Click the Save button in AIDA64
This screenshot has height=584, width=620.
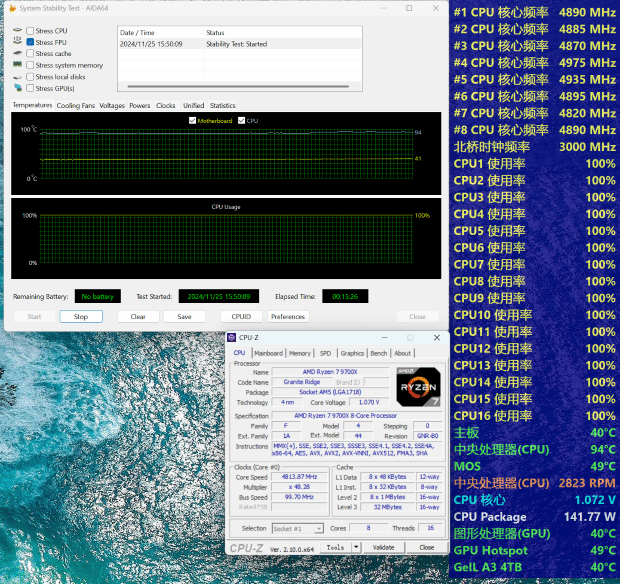184,316
